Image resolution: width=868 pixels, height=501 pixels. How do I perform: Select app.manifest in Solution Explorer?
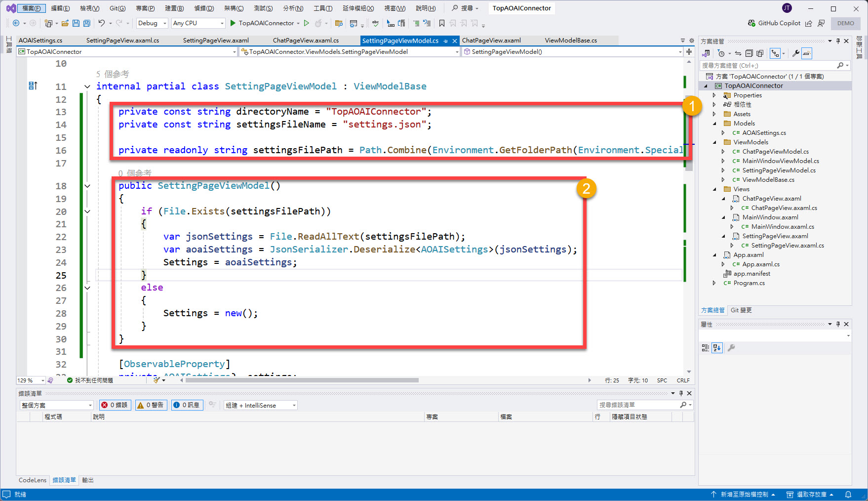pos(751,274)
